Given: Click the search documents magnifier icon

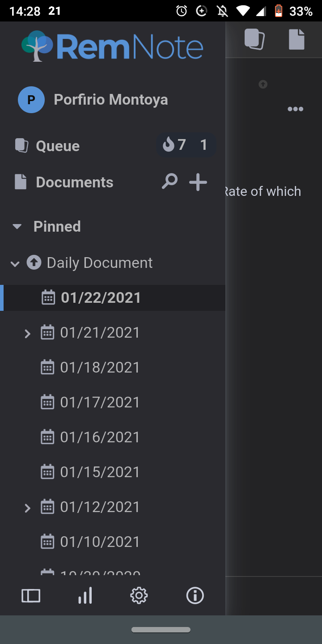Looking at the screenshot, I should [x=169, y=182].
